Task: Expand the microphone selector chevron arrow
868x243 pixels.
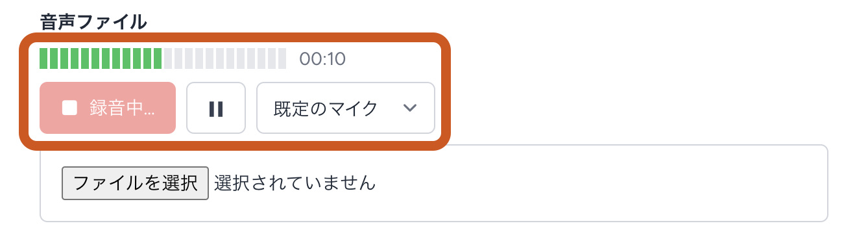Action: coord(409,108)
